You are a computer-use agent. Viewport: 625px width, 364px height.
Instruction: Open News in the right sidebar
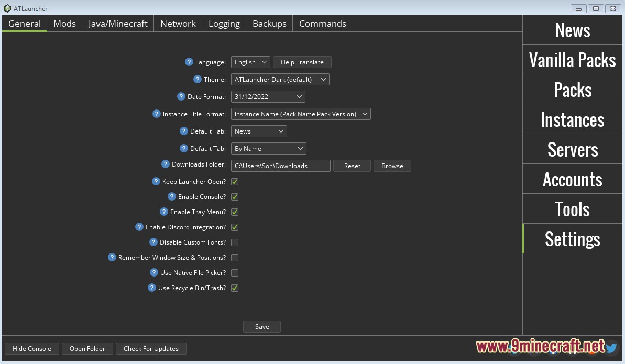573,30
